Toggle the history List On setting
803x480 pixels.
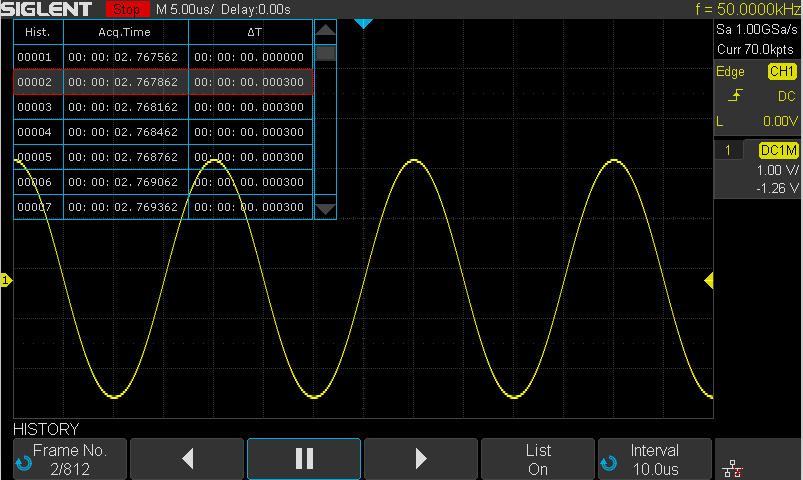tap(538, 458)
